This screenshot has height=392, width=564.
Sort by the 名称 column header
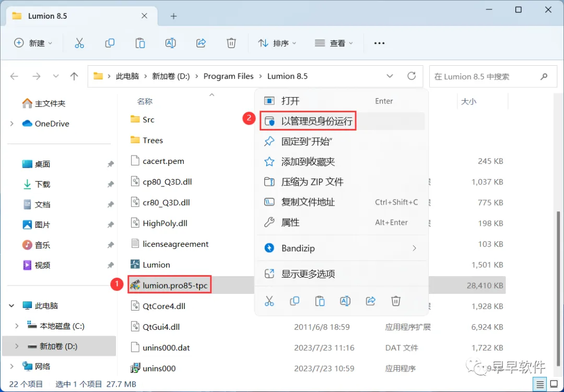[x=145, y=101]
